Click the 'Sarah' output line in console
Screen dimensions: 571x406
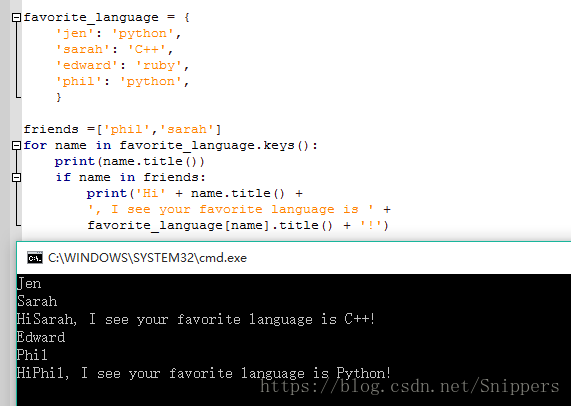[37, 301]
